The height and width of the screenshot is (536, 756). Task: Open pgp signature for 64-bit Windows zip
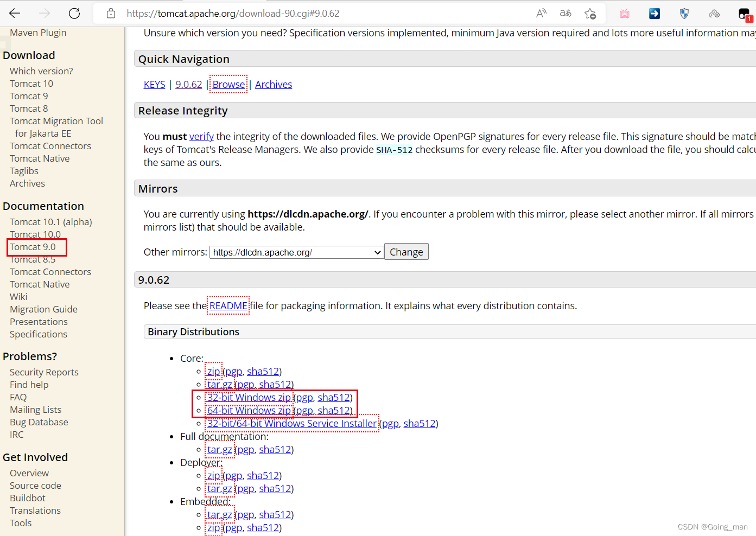coord(304,411)
